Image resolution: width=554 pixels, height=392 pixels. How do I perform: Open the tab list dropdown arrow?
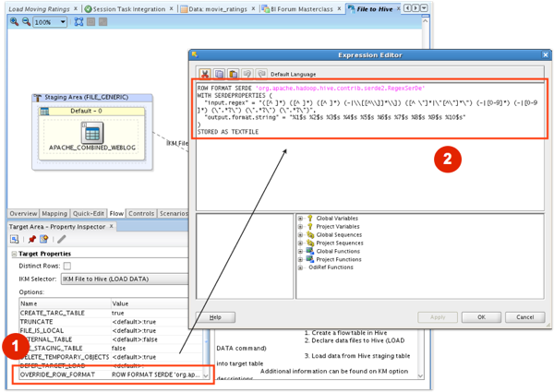(x=424, y=7)
